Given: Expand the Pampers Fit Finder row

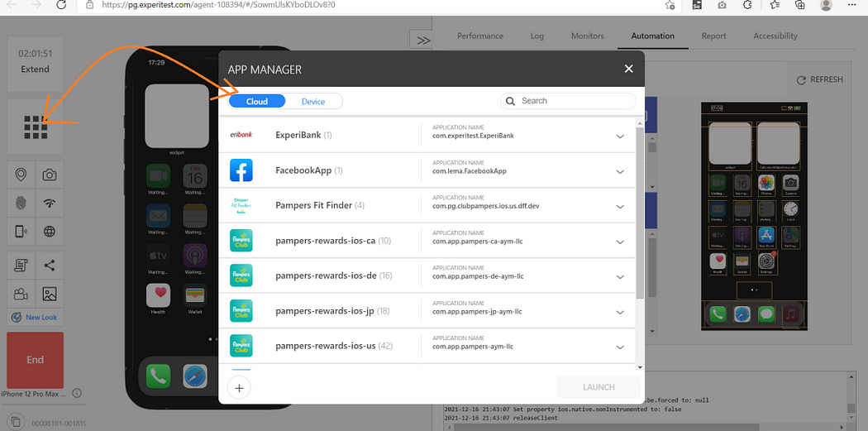Looking at the screenshot, I should tap(620, 206).
